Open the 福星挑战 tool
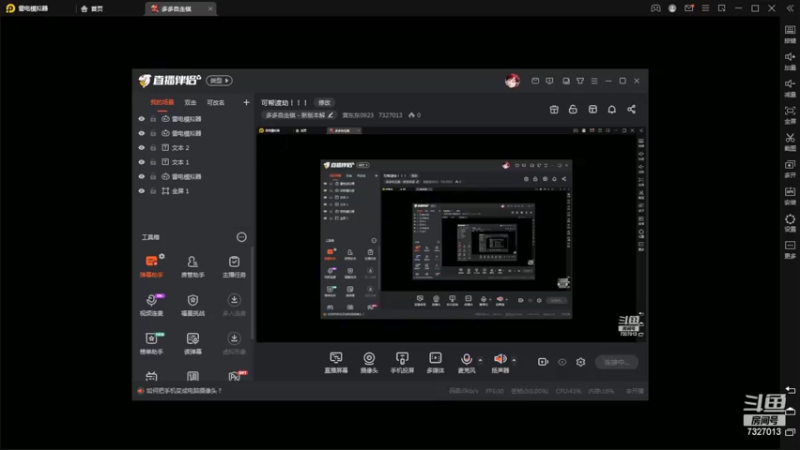The width and height of the screenshot is (800, 450). click(192, 305)
